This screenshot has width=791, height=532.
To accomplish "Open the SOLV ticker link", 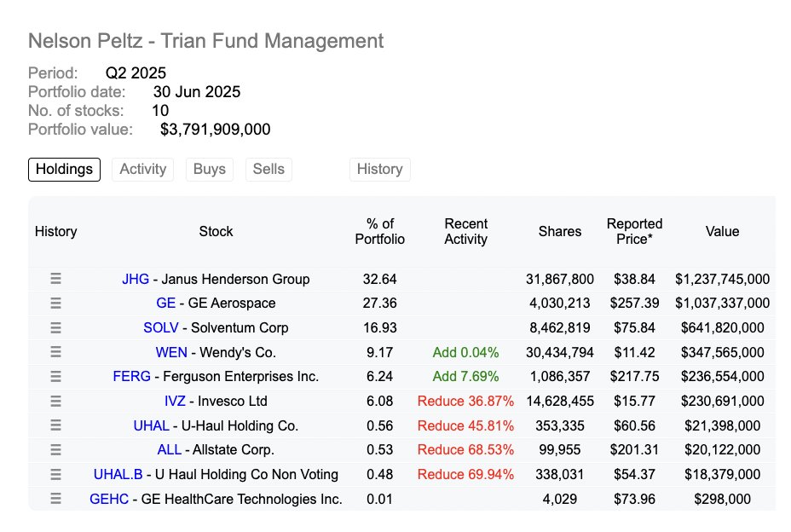I will (161, 327).
